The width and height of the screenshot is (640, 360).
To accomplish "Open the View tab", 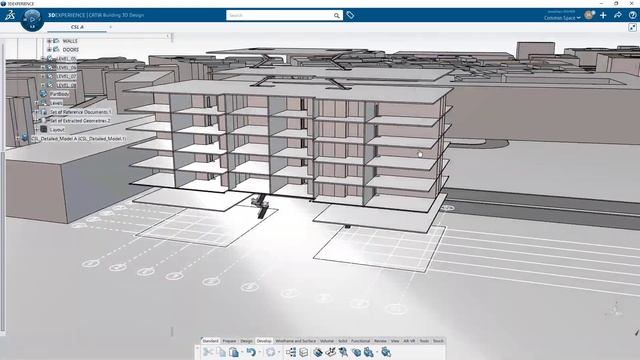I will (x=395, y=341).
